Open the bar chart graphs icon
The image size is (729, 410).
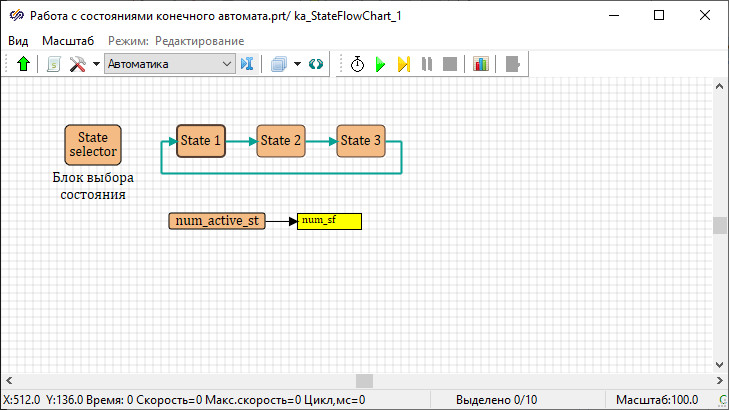pos(481,64)
